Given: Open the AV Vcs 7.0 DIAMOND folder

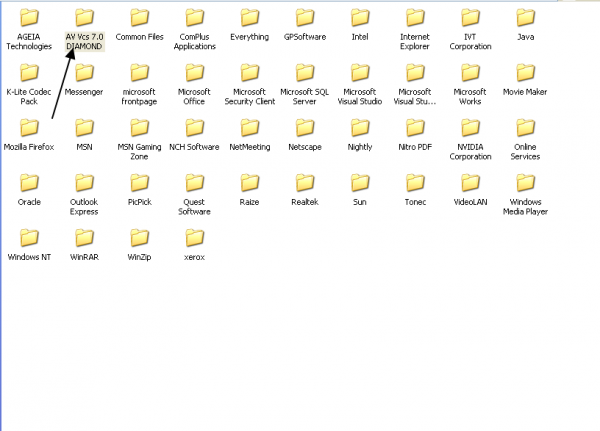Looking at the screenshot, I should 84,18.
